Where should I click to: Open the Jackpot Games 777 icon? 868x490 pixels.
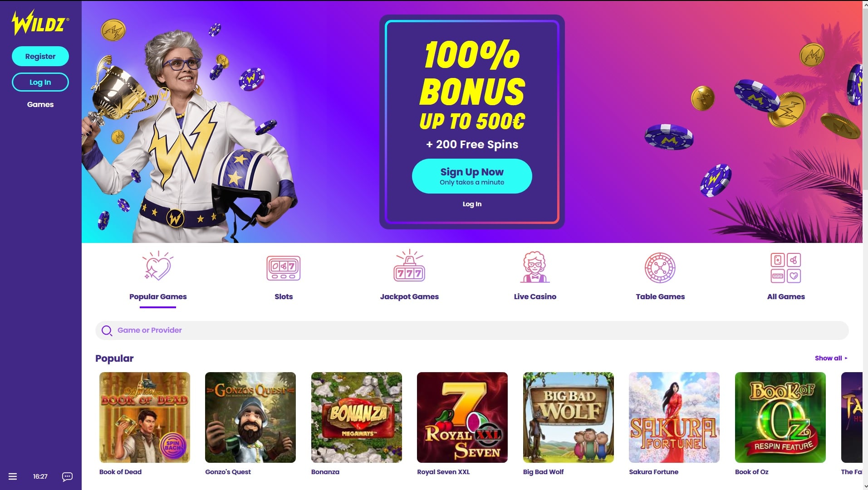[409, 265]
